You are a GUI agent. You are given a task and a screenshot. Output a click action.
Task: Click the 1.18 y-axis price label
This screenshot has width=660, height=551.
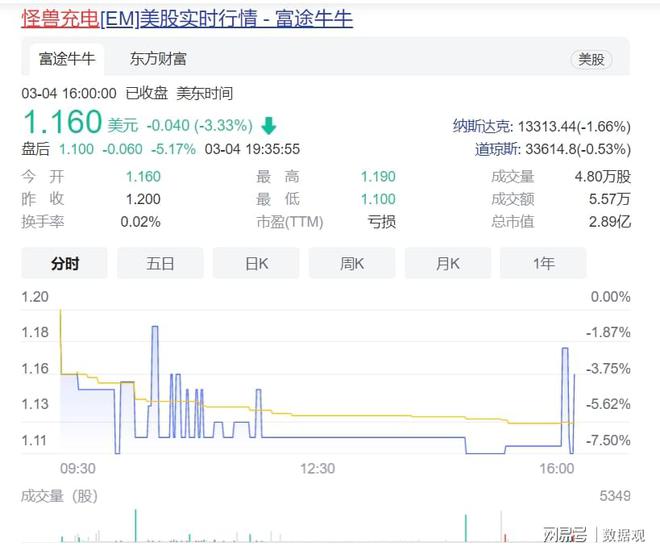coord(35,333)
